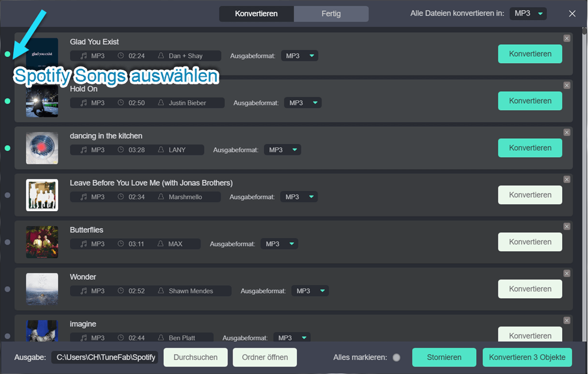Remove Leave Before You Love Me via X
The height and width of the screenshot is (374, 588).
[x=567, y=180]
